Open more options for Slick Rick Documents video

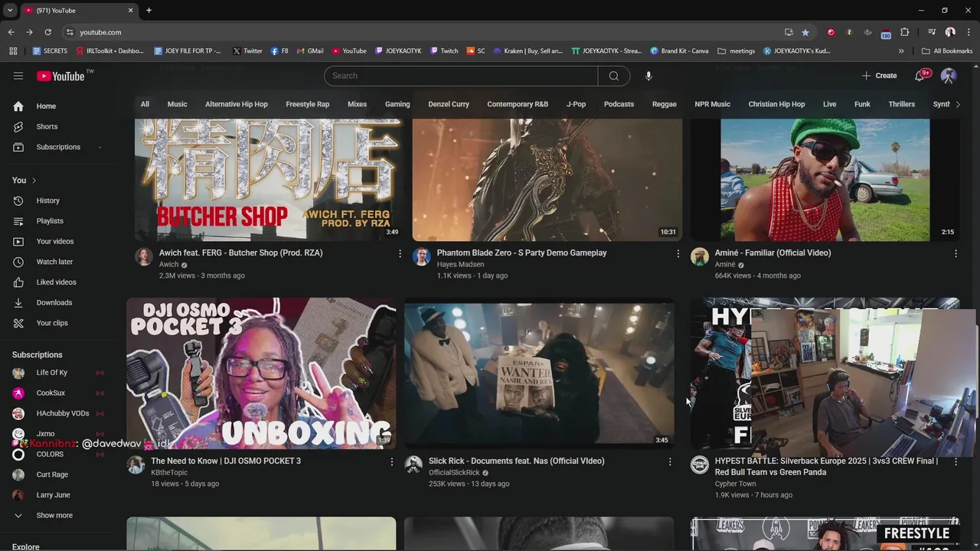click(x=670, y=461)
